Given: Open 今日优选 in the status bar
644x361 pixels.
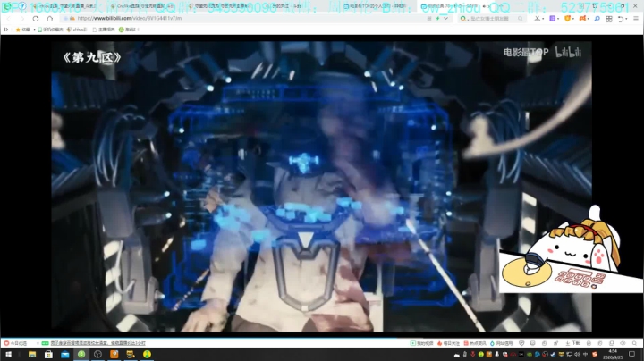Looking at the screenshot, I should click(15, 343).
